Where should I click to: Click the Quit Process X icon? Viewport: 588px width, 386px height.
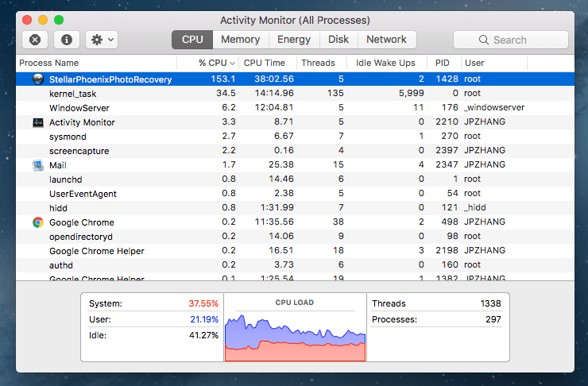(x=35, y=40)
